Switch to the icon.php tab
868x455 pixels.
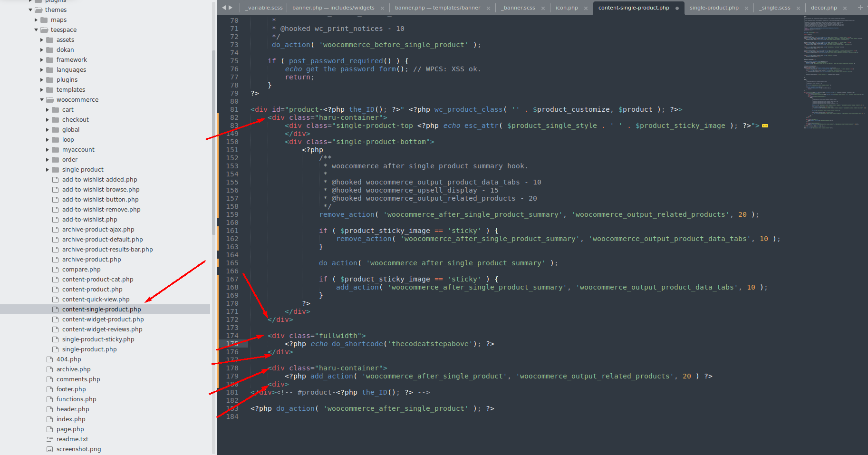click(567, 8)
